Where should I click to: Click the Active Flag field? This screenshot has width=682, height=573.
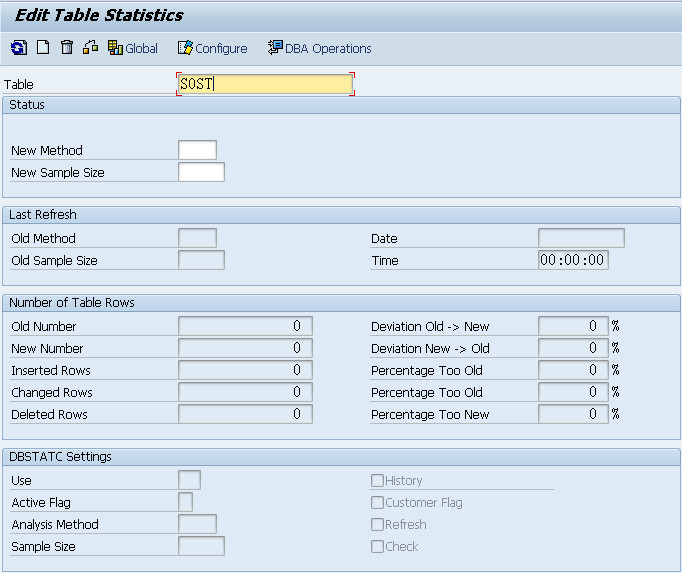(185, 502)
